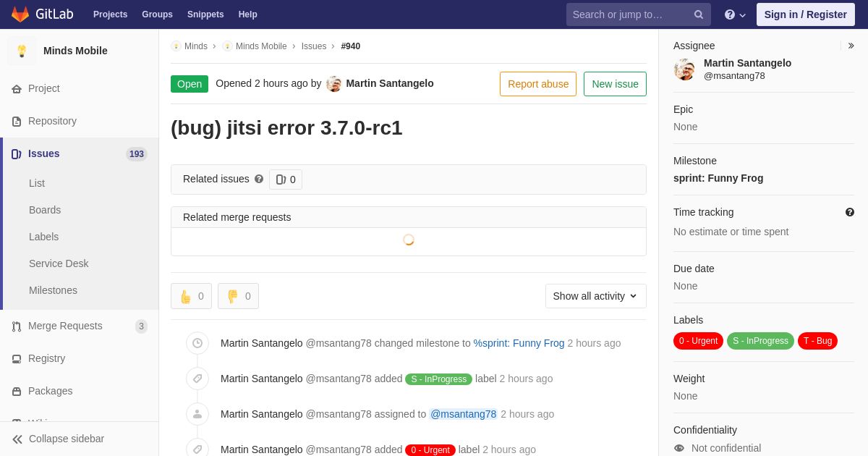Select Service Desk under Issues sidebar
Image resolution: width=868 pixels, height=456 pixels.
(x=59, y=263)
